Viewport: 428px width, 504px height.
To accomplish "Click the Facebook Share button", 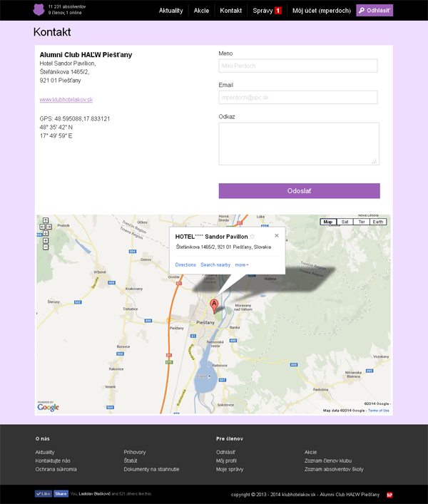I will point(61,494).
